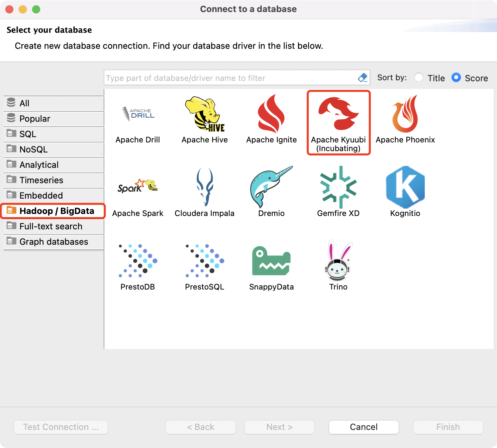This screenshot has width=497, height=448.
Task: Select the Apache Spark driver icon
Action: tap(138, 187)
